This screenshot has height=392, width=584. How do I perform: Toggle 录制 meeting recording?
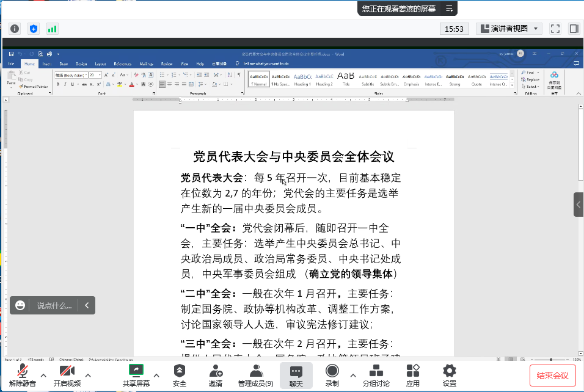tap(332, 375)
